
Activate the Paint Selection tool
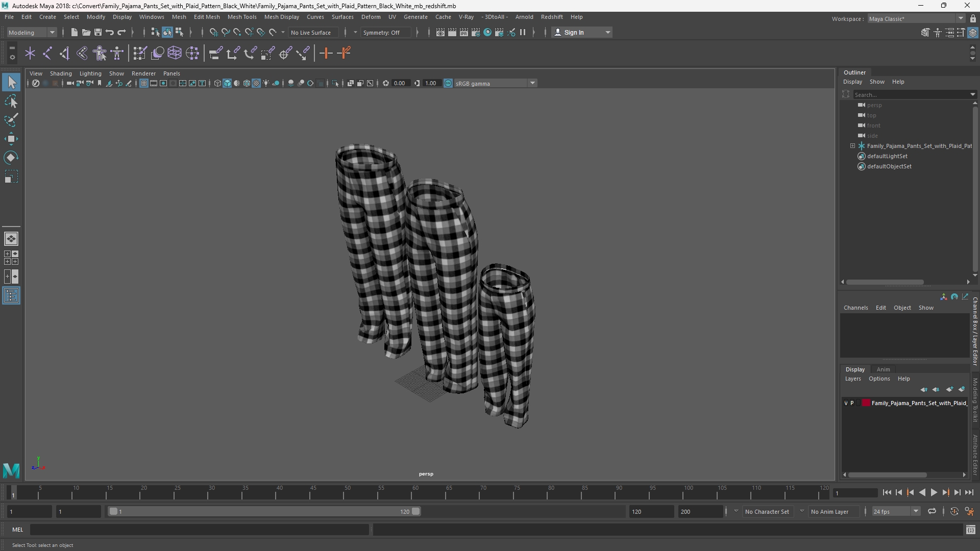click(x=11, y=120)
